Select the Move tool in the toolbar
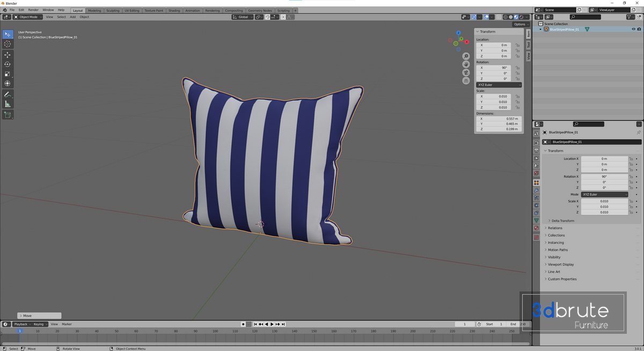The width and height of the screenshot is (644, 351). [8, 55]
